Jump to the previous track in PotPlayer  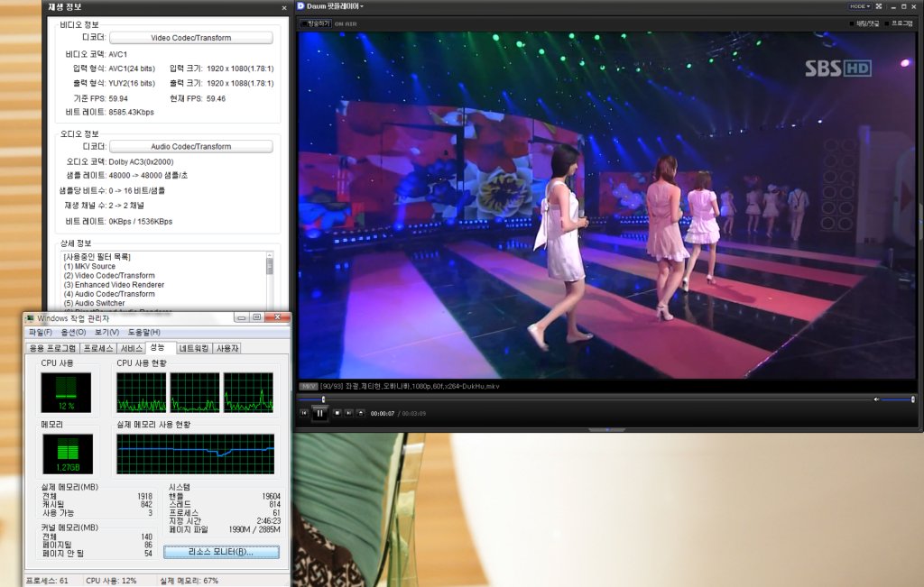[304, 413]
